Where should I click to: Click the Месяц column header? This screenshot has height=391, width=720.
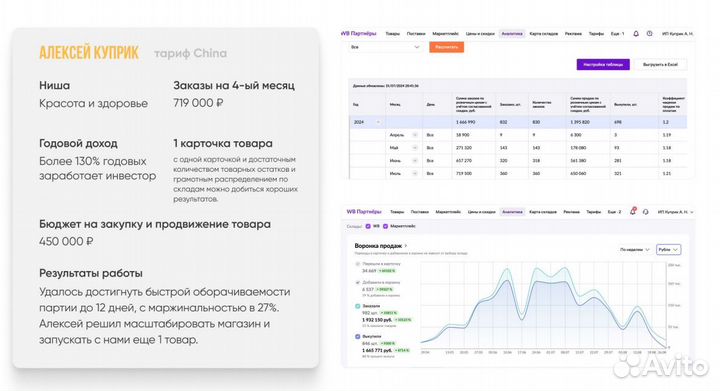395,105
